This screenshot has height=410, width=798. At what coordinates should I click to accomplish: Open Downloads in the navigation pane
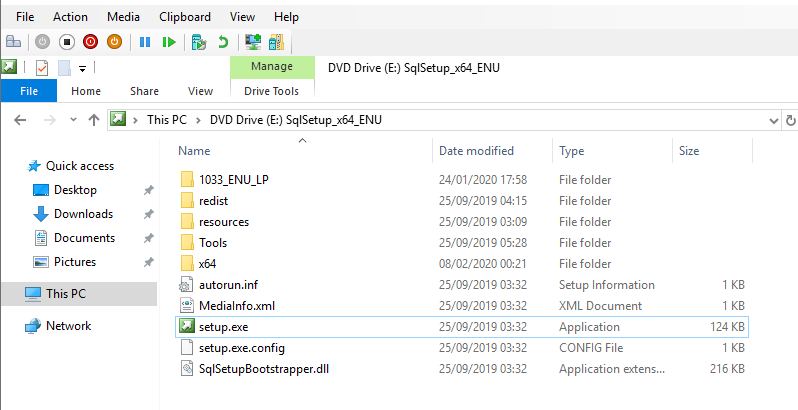[83, 214]
